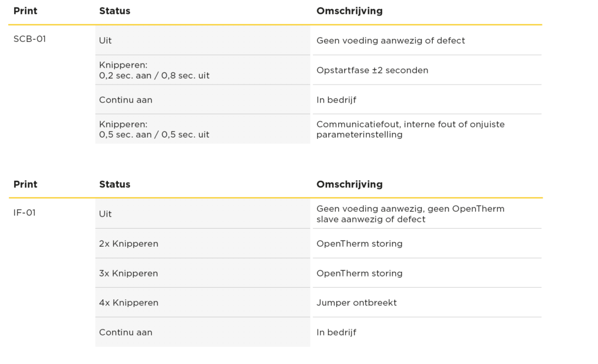Click the 'Opstartfase ±2 seconden' description
This screenshot has width=598, height=364.
[372, 70]
